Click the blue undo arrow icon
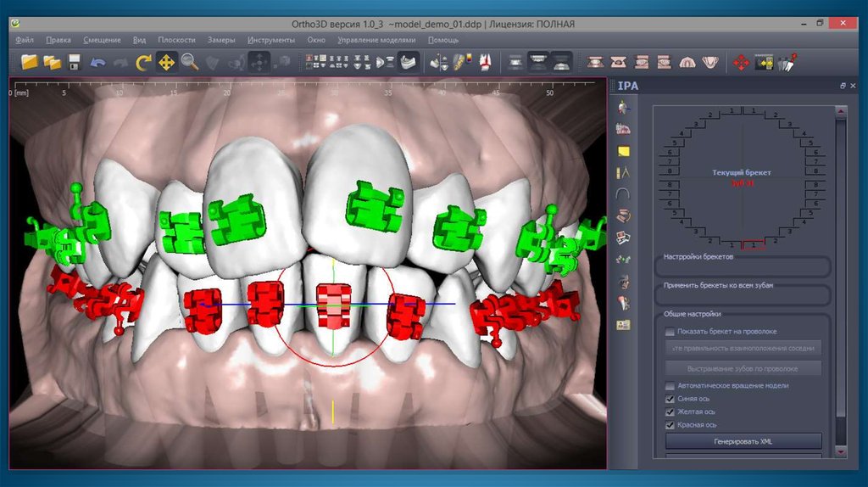 pyautogui.click(x=98, y=62)
